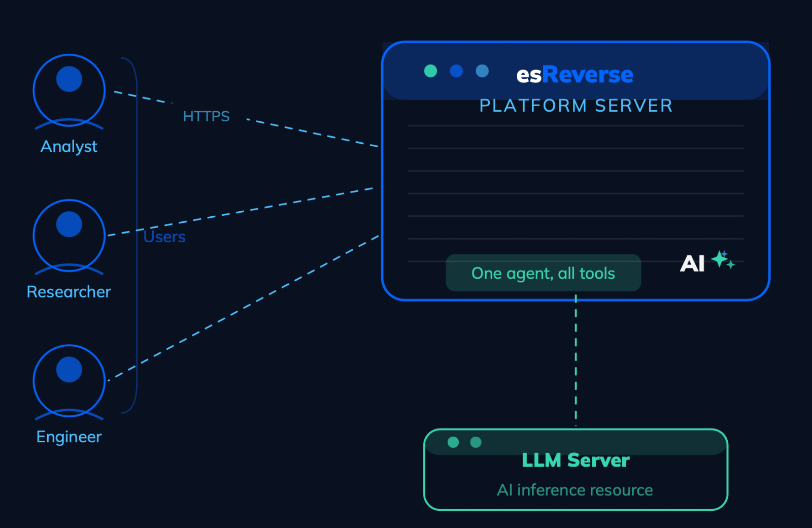This screenshot has height=528, width=812.
Task: Click the green dot in esReverse title bar
Action: click(430, 71)
